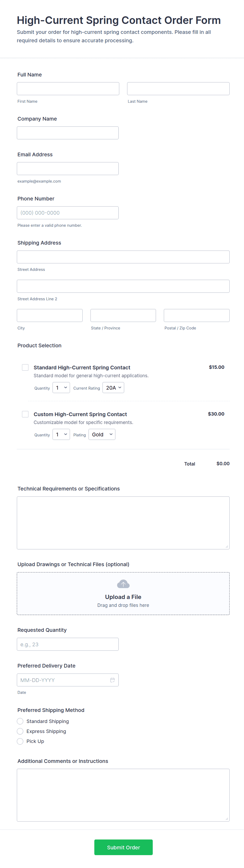244x868 pixels.
Task: Open Custom contact Quantity dropdown
Action: point(61,435)
